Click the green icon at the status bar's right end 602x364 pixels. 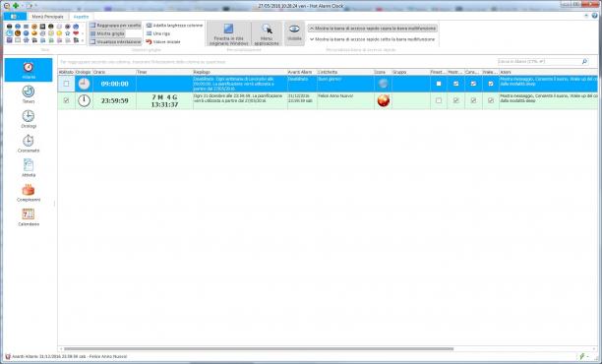(x=582, y=357)
